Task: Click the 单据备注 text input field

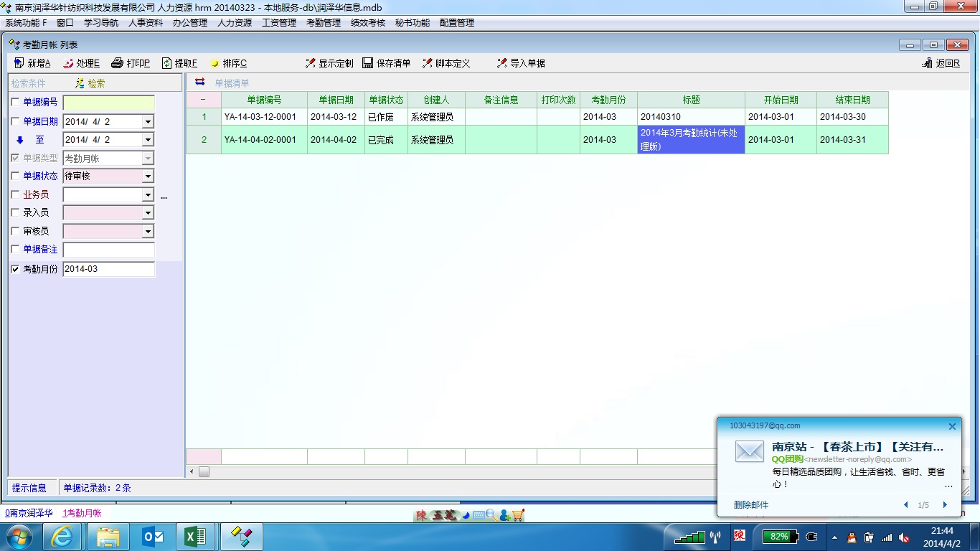Action: [x=108, y=250]
